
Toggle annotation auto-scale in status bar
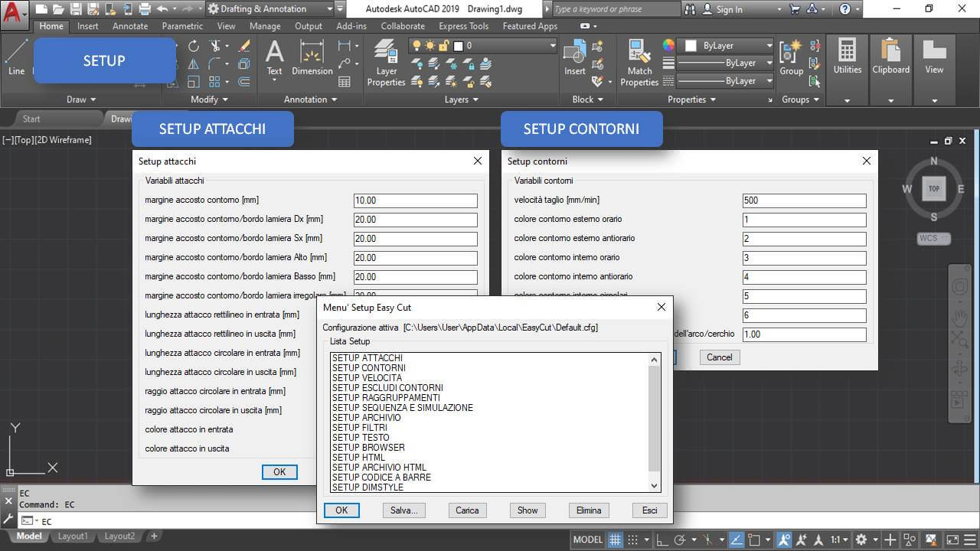[802, 540]
